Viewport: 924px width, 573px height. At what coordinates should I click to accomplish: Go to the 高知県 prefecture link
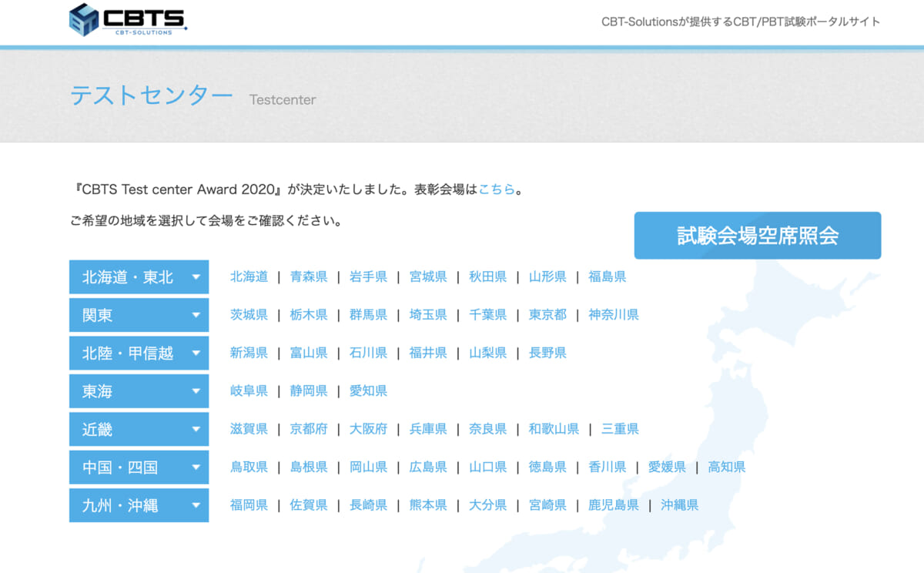(726, 467)
